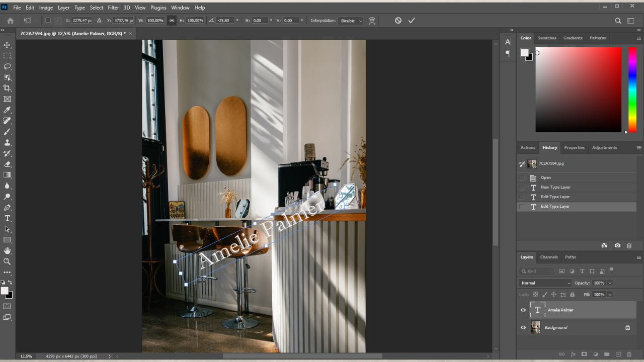This screenshot has height=362, width=644.
Task: Toggle lock all padlock in Layers panel
Action: (573, 295)
